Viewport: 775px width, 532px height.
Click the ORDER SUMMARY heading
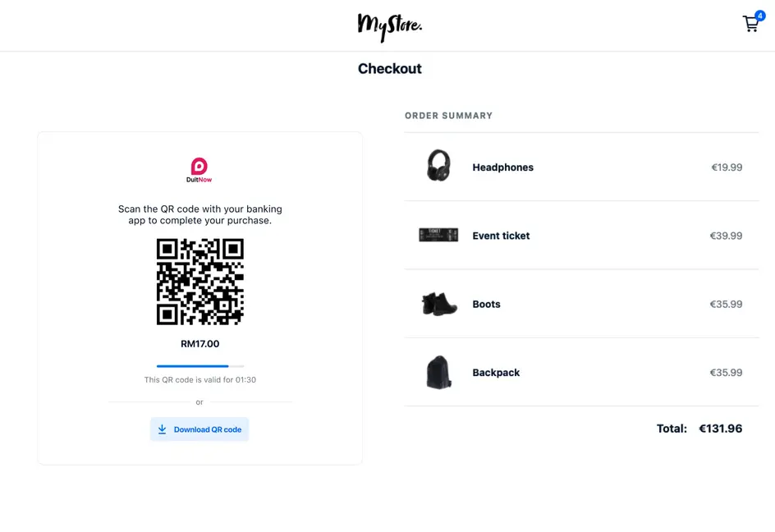click(x=447, y=116)
